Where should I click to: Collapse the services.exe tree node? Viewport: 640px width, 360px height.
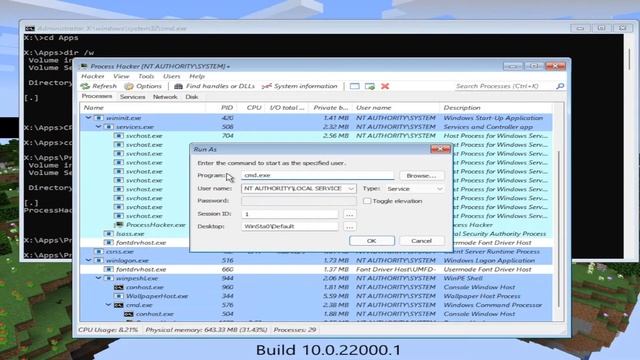tap(98, 127)
